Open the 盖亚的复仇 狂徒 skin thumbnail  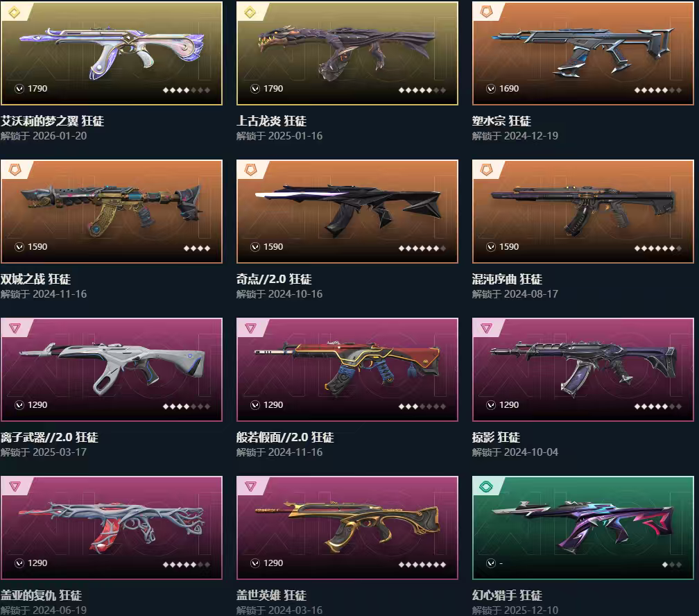tap(112, 528)
